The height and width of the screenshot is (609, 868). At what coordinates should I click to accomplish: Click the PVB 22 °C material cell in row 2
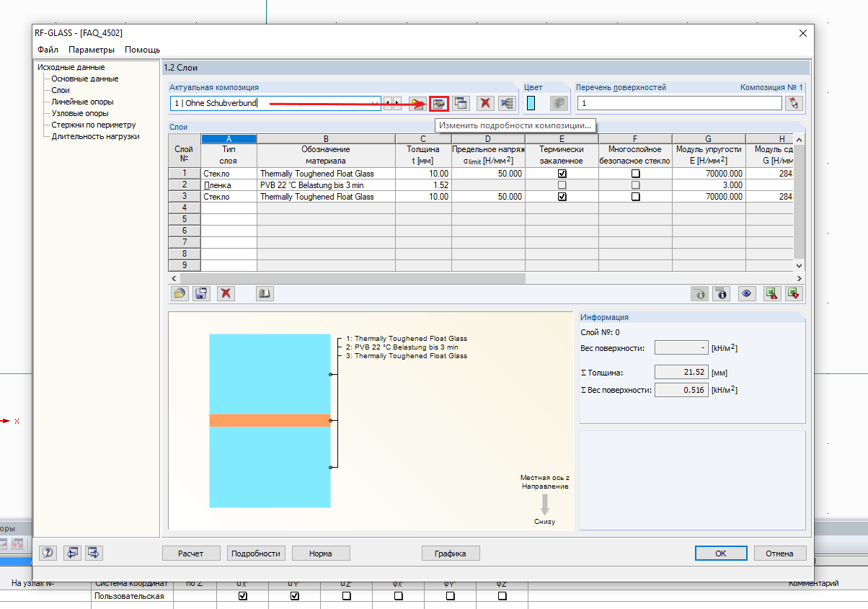326,185
